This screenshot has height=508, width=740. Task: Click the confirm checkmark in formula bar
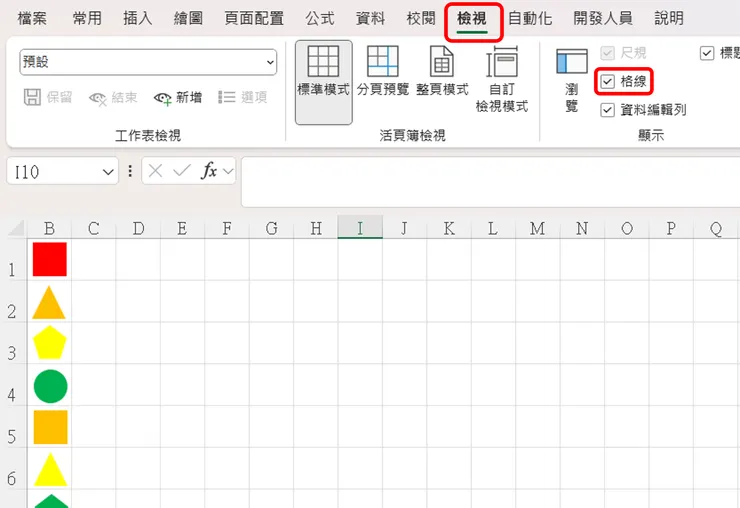click(182, 170)
